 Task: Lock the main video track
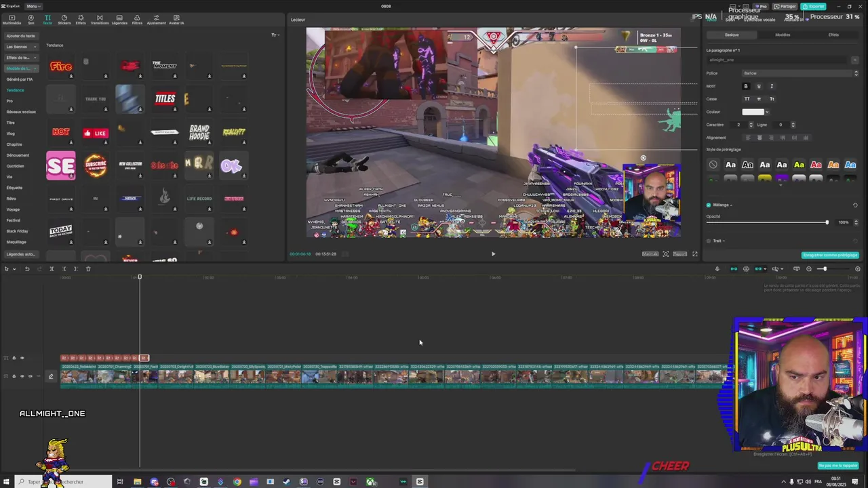coord(14,376)
